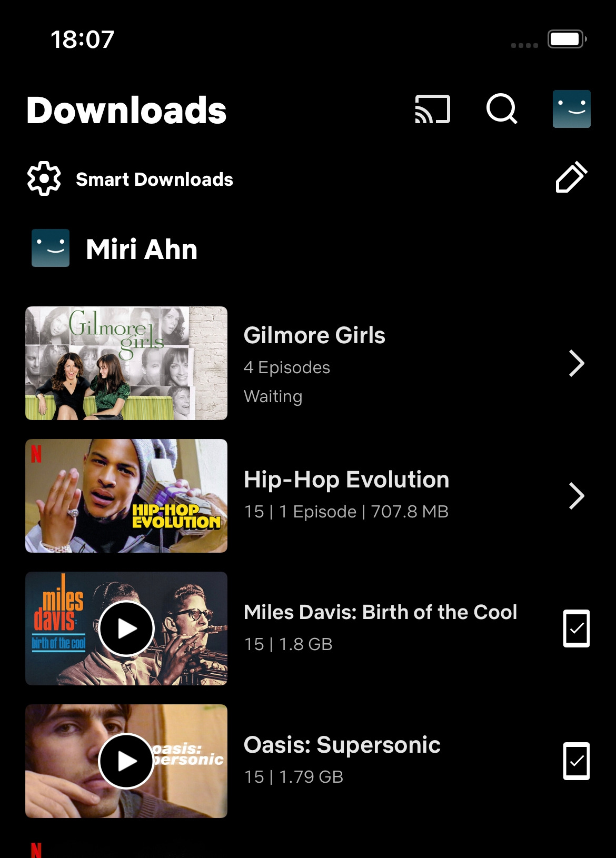
Task: Tap the Downloads page heading
Action: click(126, 111)
